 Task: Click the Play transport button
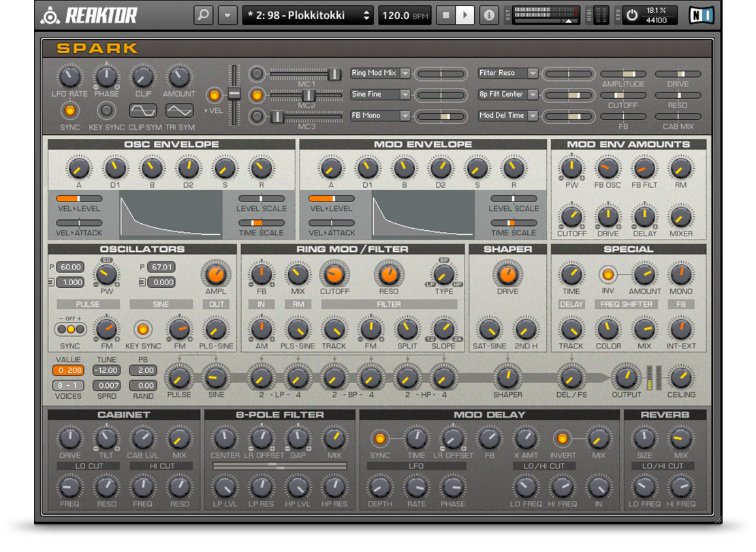[x=464, y=16]
